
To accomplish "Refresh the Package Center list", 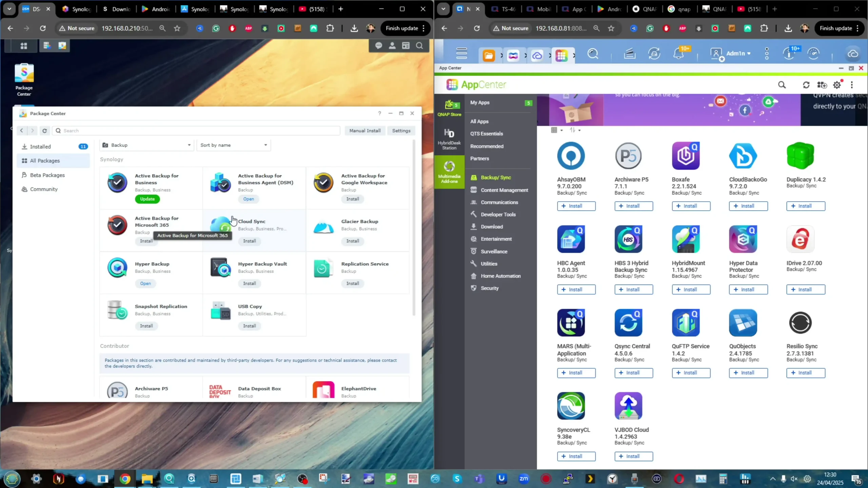I will coord(44,130).
